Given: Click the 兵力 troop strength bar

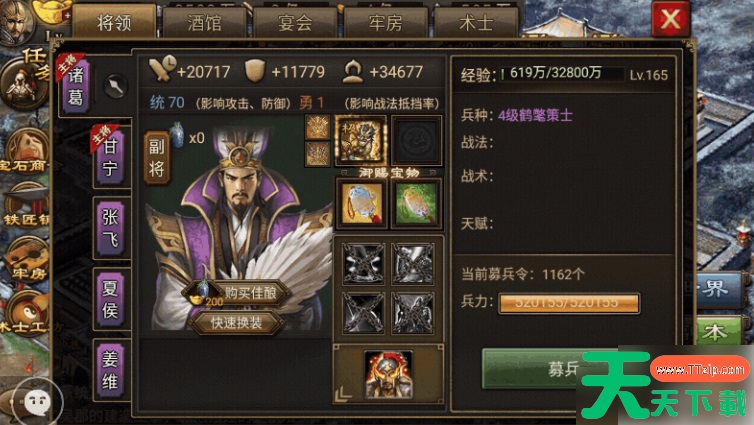Looking at the screenshot, I should (x=569, y=303).
